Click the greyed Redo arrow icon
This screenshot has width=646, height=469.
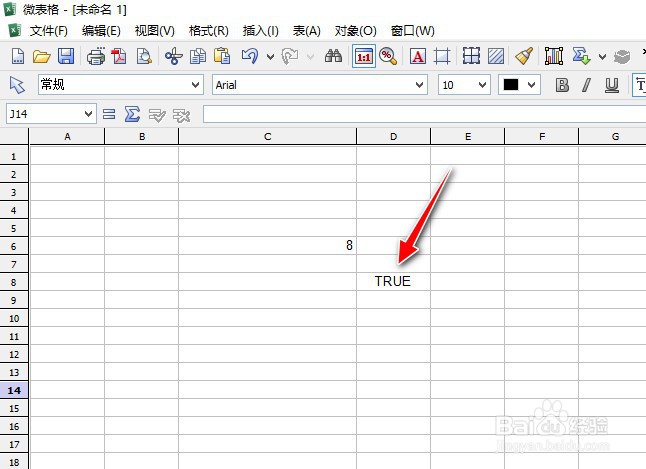[290, 56]
